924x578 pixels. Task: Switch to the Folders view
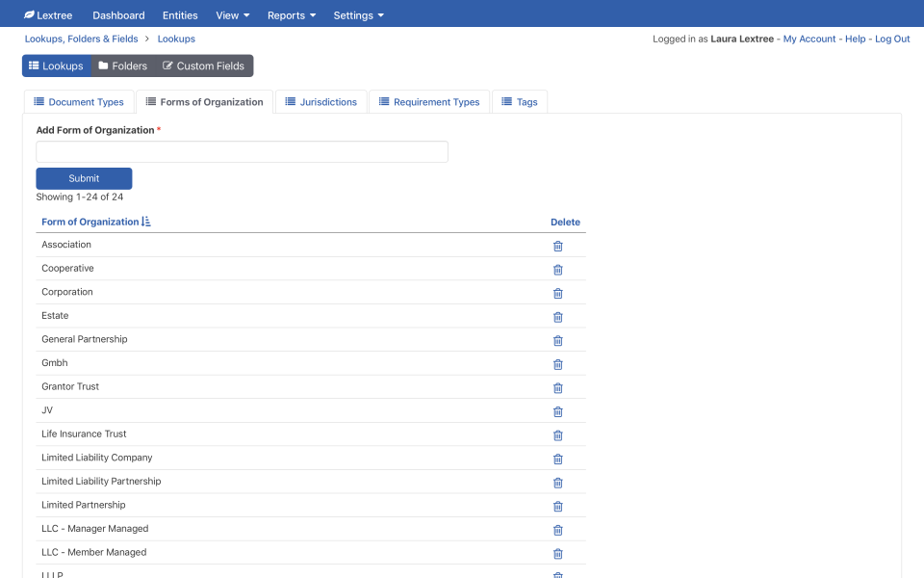pos(122,66)
